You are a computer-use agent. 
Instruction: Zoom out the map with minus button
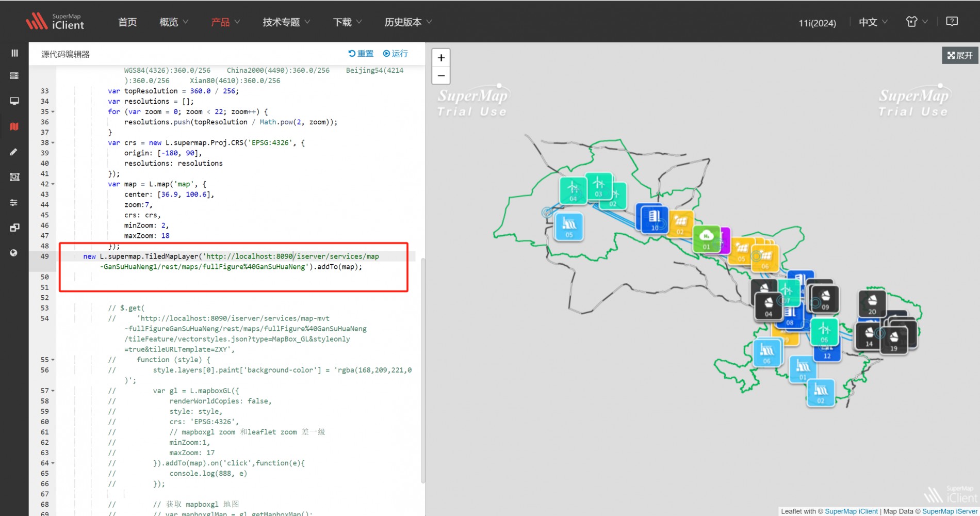tap(441, 75)
